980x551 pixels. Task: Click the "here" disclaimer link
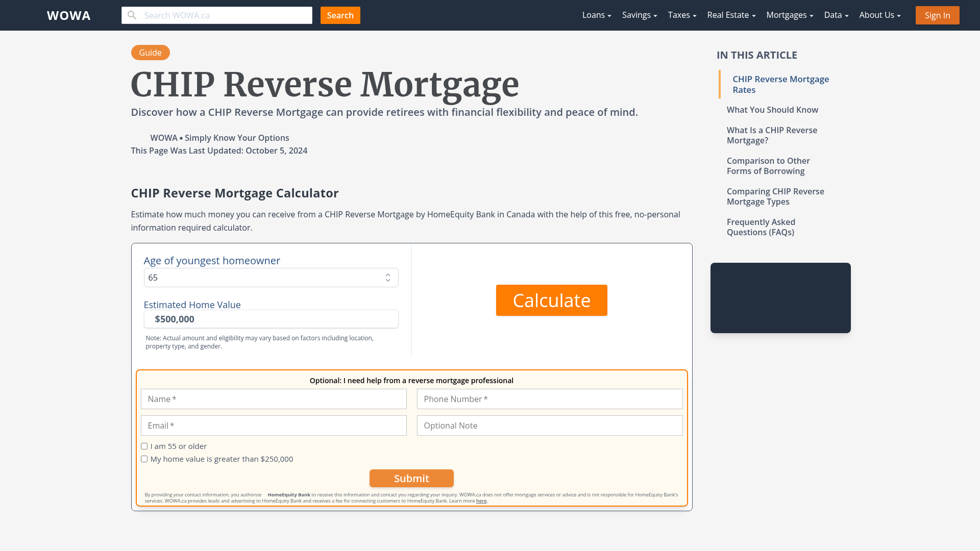tap(481, 500)
